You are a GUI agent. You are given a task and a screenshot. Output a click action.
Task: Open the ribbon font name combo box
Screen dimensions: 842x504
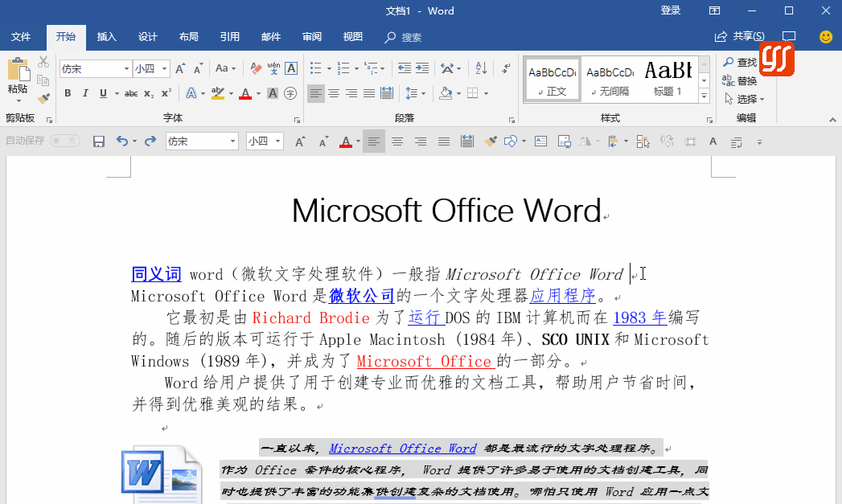click(x=95, y=68)
